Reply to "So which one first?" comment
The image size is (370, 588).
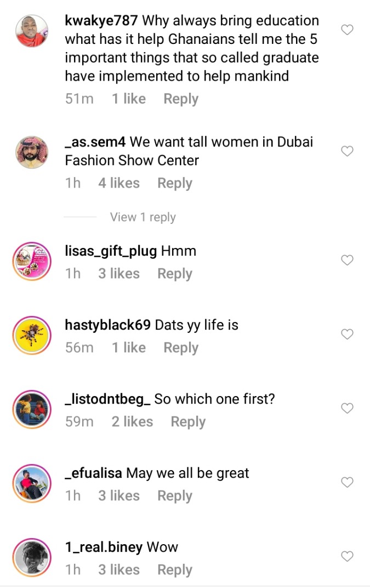point(188,422)
